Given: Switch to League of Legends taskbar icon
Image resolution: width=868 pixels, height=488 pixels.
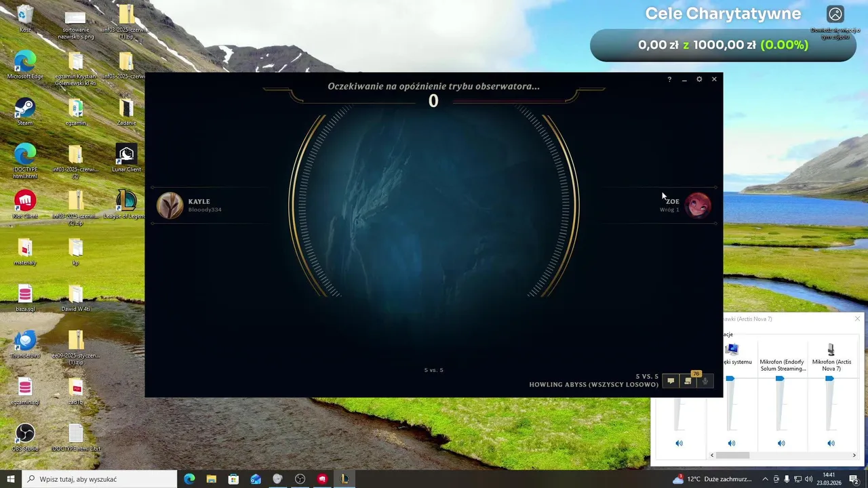Looking at the screenshot, I should click(x=344, y=479).
